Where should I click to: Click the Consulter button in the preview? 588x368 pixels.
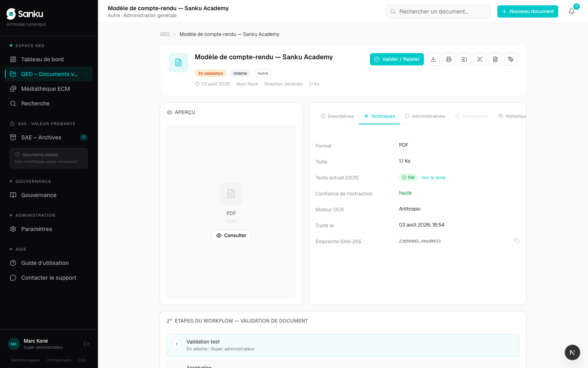point(231,236)
